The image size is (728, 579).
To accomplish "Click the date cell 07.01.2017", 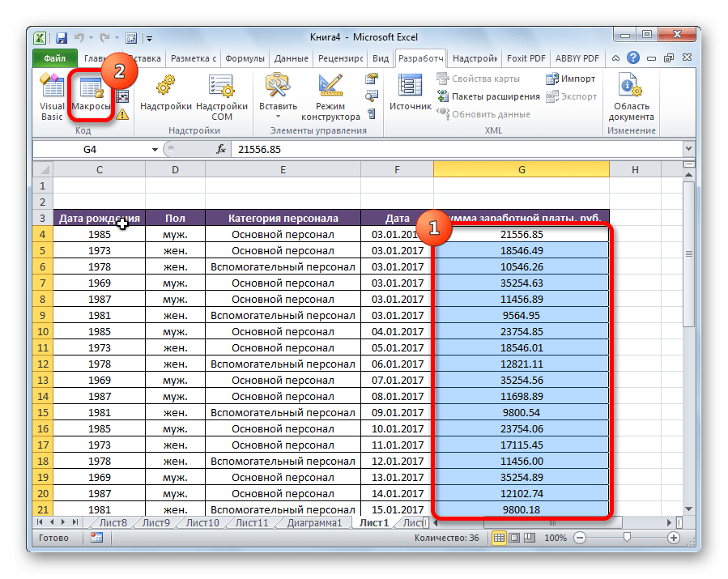I will (397, 380).
